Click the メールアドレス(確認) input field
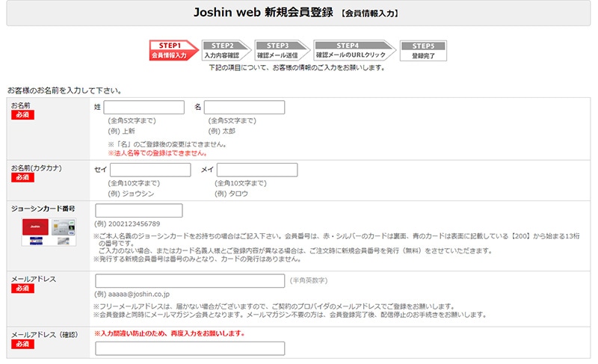Viewport: 598px width, 364px height. tap(190, 348)
